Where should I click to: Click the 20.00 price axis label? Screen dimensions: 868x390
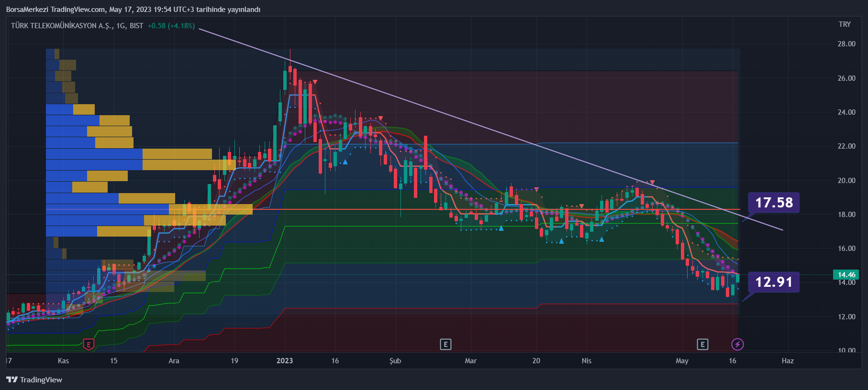click(x=846, y=180)
